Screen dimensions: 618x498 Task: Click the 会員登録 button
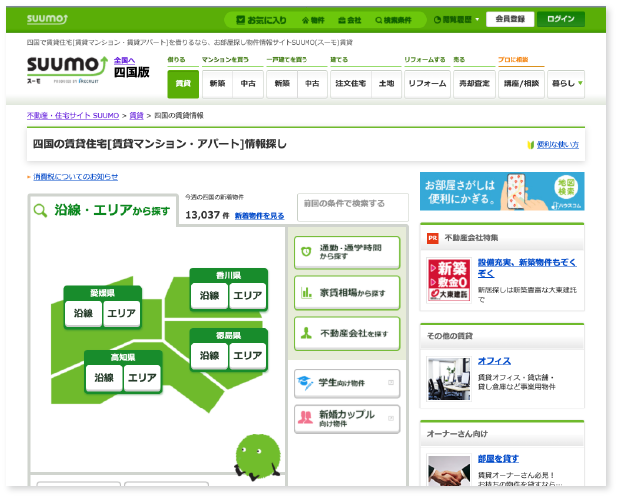pyautogui.click(x=510, y=19)
